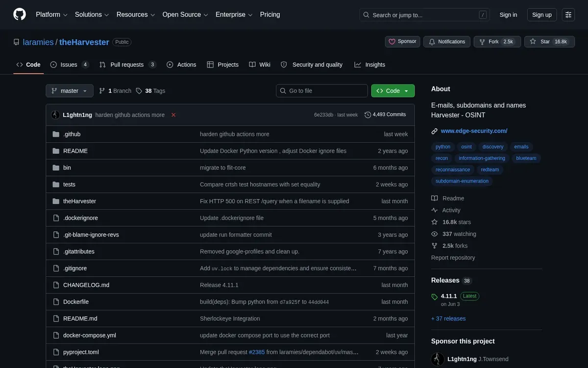Click the folder icon beside bin
Screen dimensions: 588x368
coord(56,168)
